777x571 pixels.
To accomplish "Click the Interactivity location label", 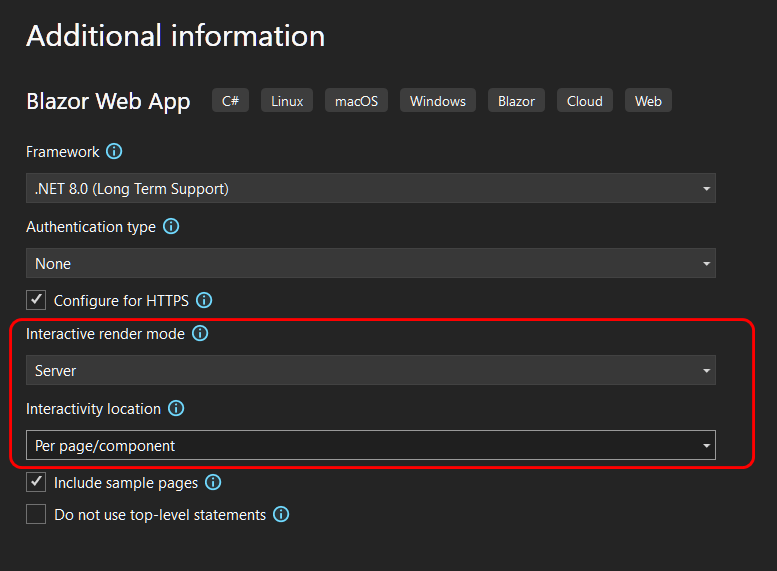I will 93,409.
